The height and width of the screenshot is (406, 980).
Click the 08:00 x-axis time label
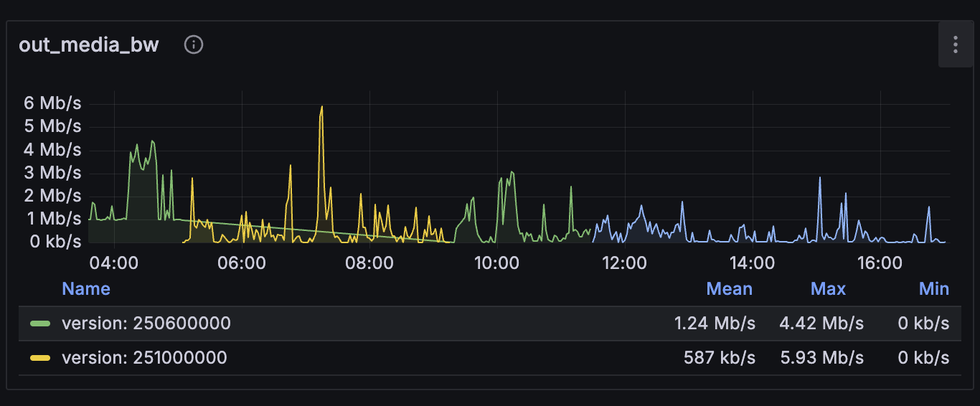(369, 263)
